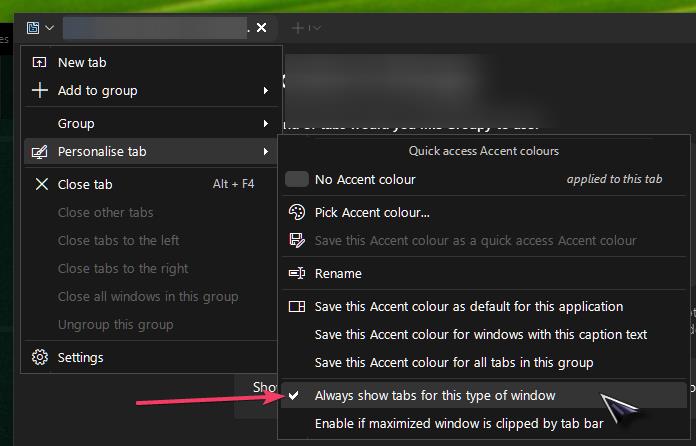Screen dimensions: 696x446
Task: Open the dropdown chevron next to the Groupy icon
Action: point(50,28)
